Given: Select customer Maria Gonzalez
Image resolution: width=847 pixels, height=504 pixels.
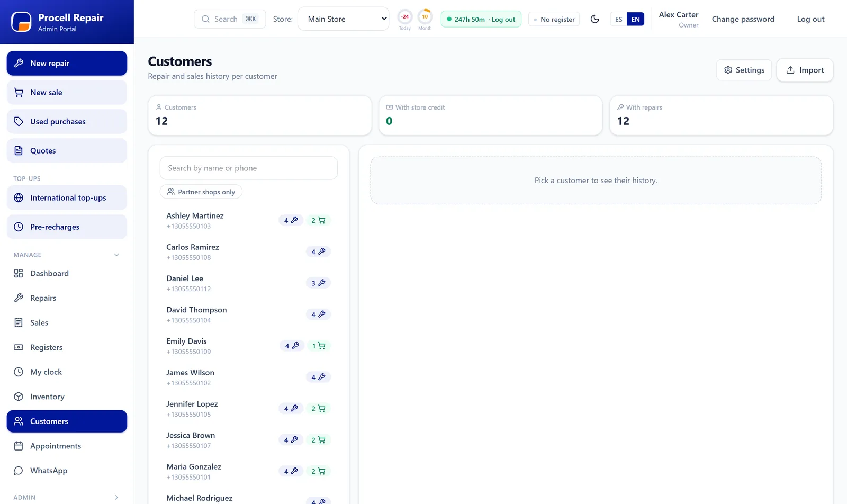Looking at the screenshot, I should point(248,472).
